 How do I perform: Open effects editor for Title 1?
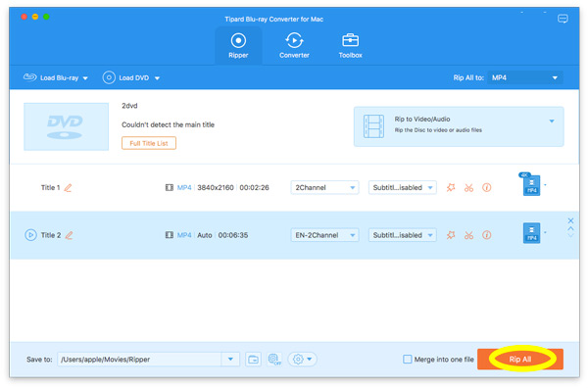tap(451, 187)
